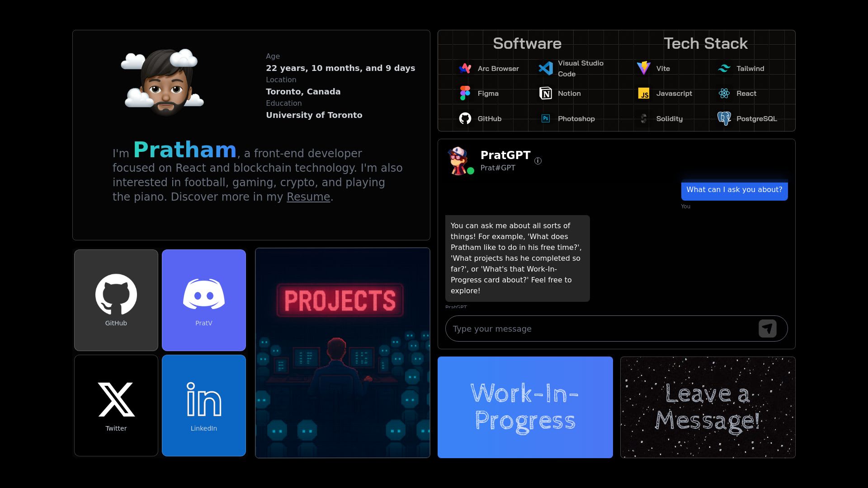Click the 'Photoshop' label

pyautogui.click(x=576, y=119)
